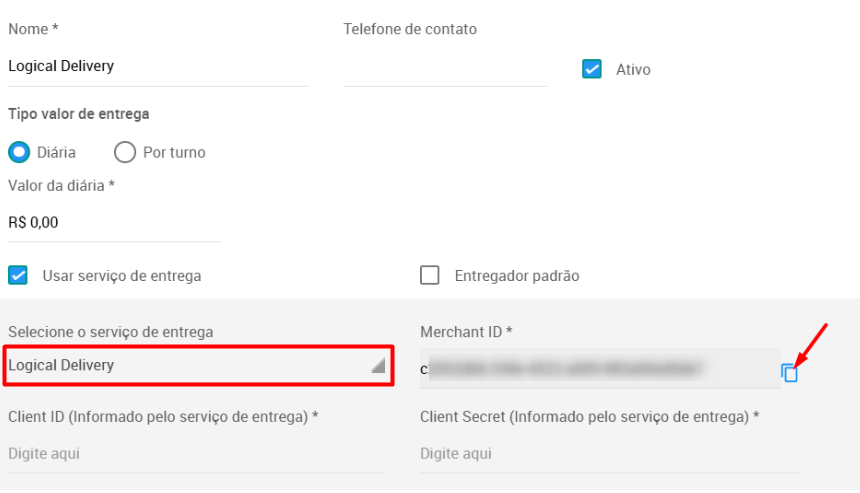
Task: Focus the Client ID input field
Action: click(196, 454)
